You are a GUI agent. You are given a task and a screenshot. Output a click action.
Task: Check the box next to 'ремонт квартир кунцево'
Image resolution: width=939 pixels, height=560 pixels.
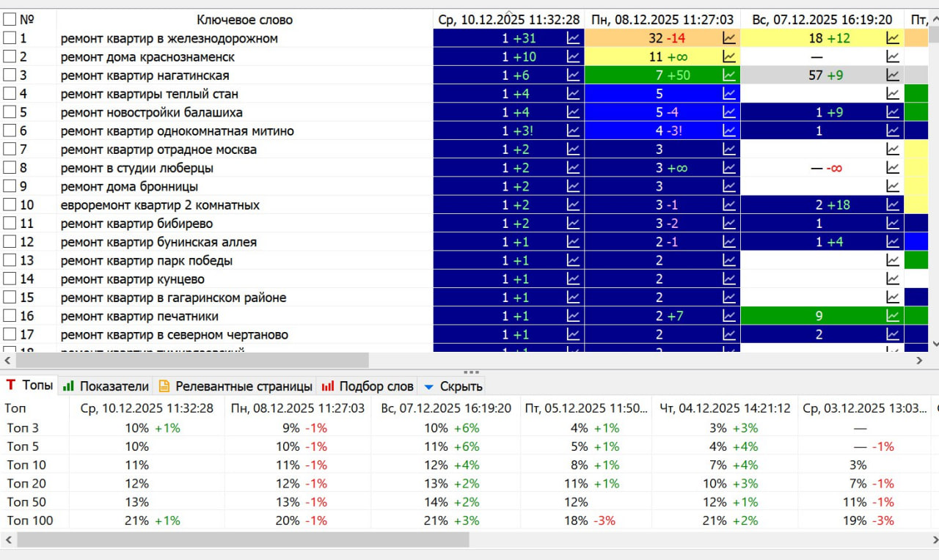click(x=10, y=279)
